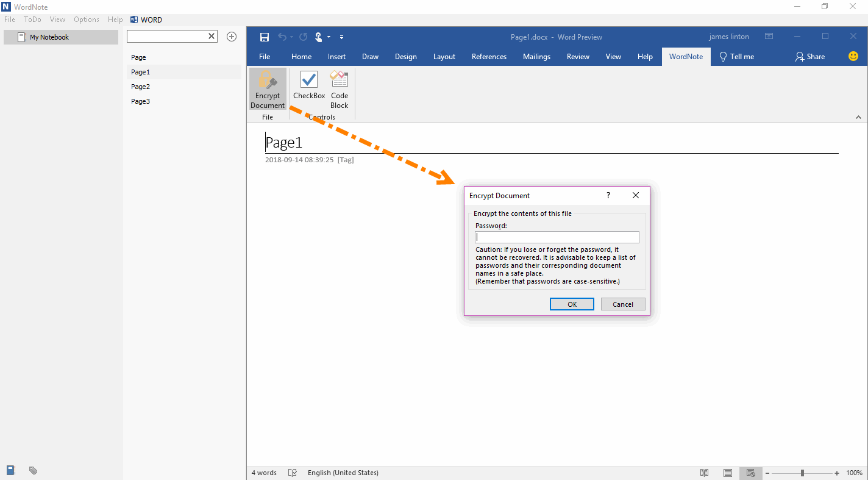Switch to Web Layout view icon
The height and width of the screenshot is (480, 868).
(x=751, y=473)
